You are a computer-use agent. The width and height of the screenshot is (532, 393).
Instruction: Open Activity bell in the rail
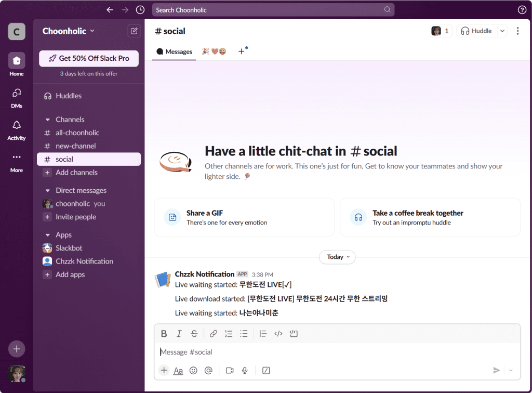coord(17,130)
